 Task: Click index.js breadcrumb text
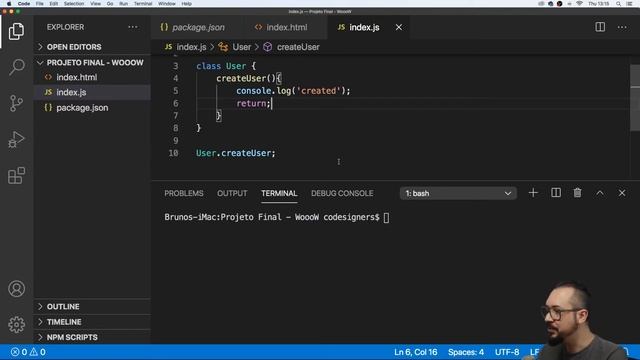(191, 47)
